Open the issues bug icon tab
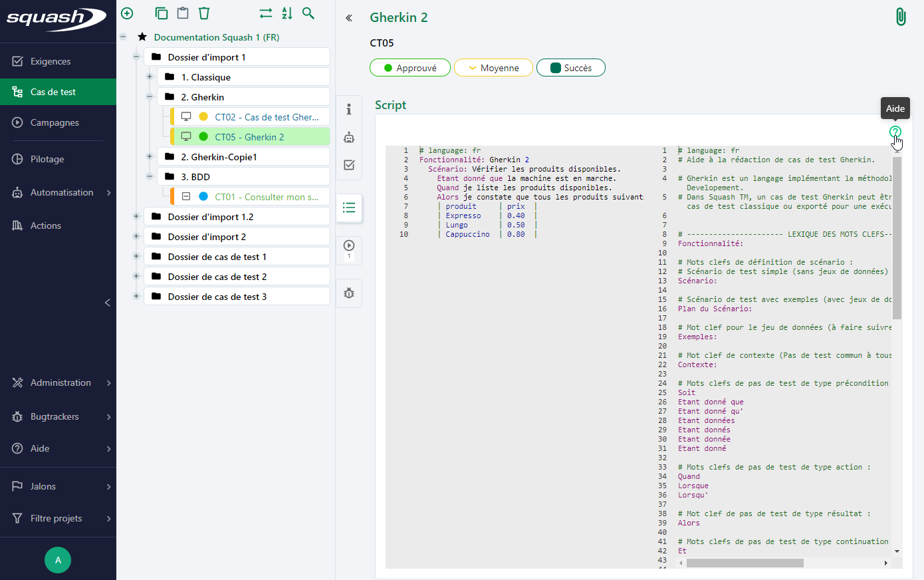This screenshot has width=924, height=580. pyautogui.click(x=349, y=293)
